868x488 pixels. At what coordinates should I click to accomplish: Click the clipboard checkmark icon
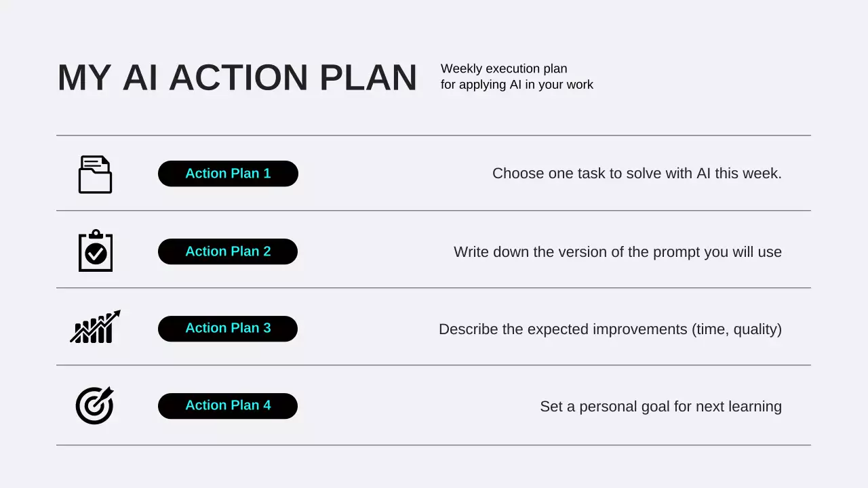(x=96, y=251)
